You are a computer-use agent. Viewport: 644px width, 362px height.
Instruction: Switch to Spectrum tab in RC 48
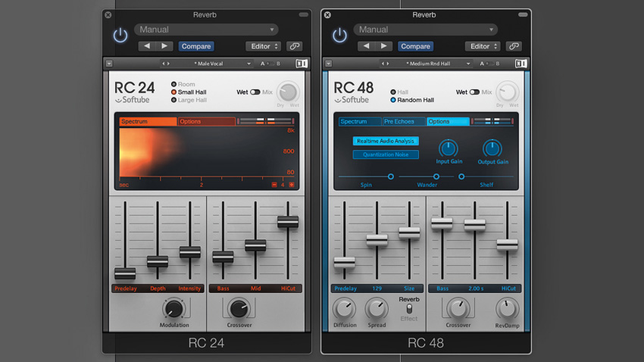[360, 121]
